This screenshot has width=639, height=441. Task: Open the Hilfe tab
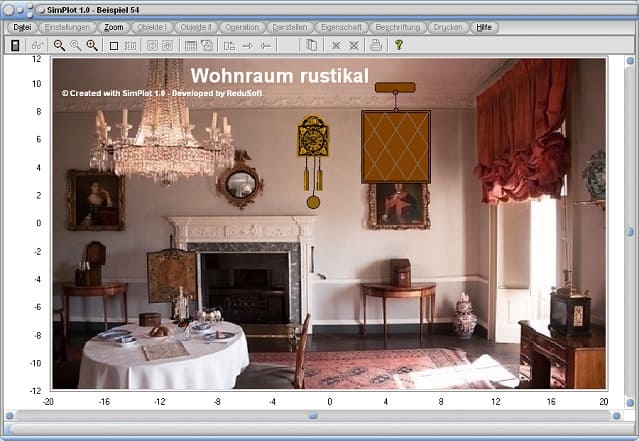484,27
